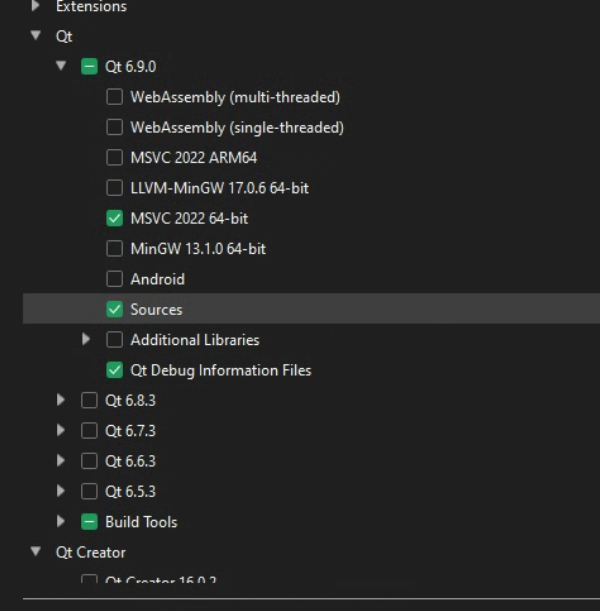Viewport: 600px width, 611px height.
Task: Check Additional Libraries checkbox
Action: click(x=115, y=340)
